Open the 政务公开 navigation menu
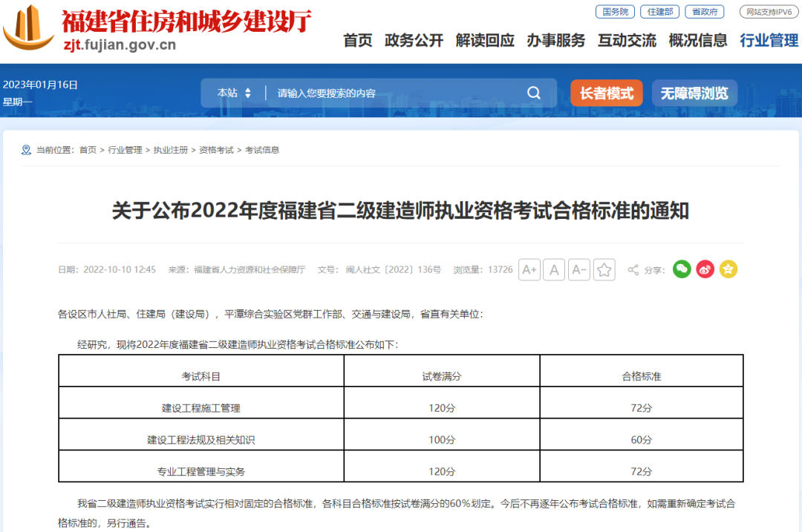802x532 pixels. point(414,41)
